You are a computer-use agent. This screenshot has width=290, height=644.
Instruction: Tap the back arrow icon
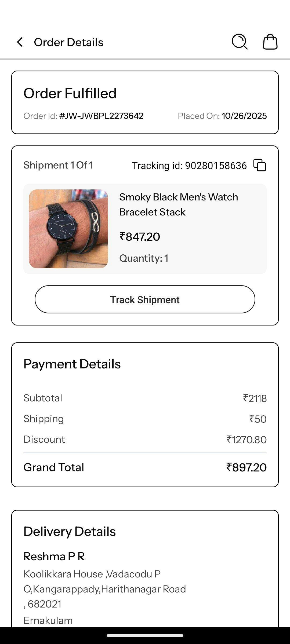point(20,42)
